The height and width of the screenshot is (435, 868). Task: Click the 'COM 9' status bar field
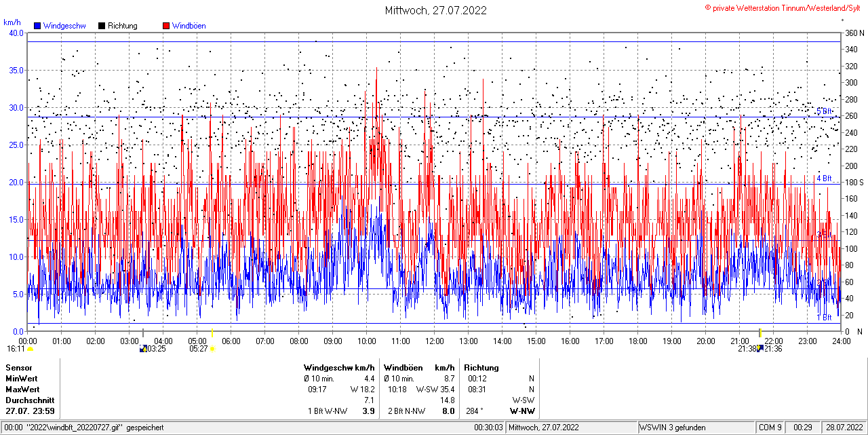tap(770, 428)
